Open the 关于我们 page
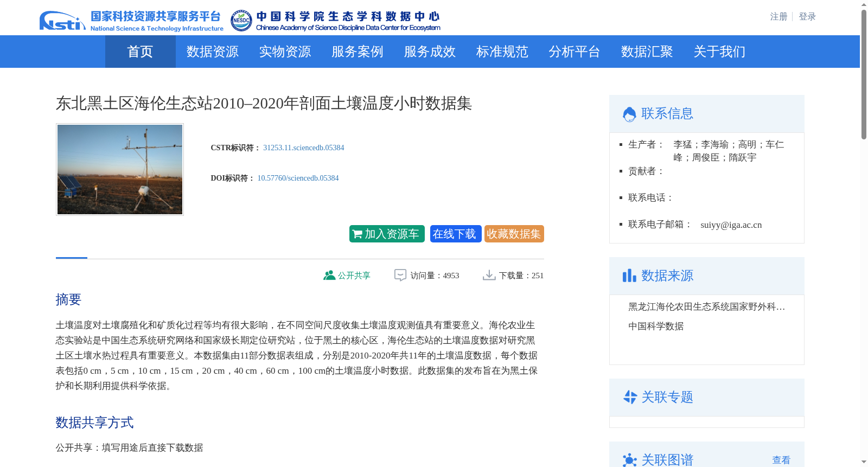This screenshot has height=467, width=868. coord(719,52)
